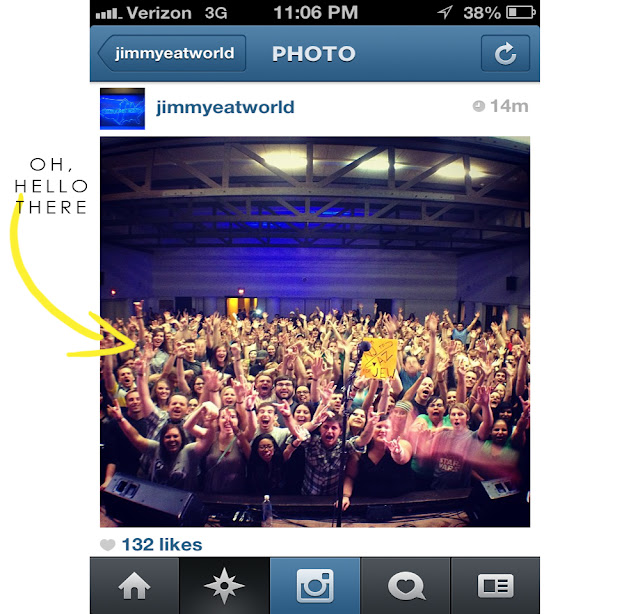Tap the battery indicator in status bar
This screenshot has width=640, height=614.
(521, 12)
